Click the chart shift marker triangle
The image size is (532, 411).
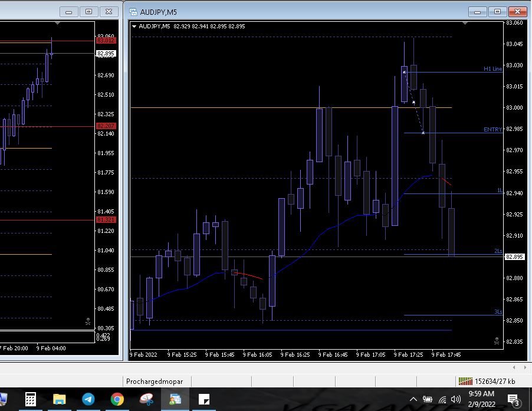465,24
